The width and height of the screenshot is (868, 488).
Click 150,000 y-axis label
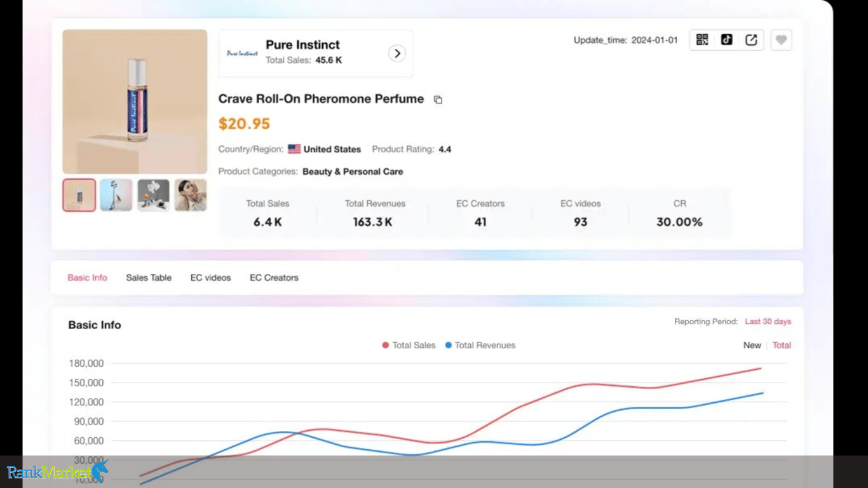coord(86,383)
